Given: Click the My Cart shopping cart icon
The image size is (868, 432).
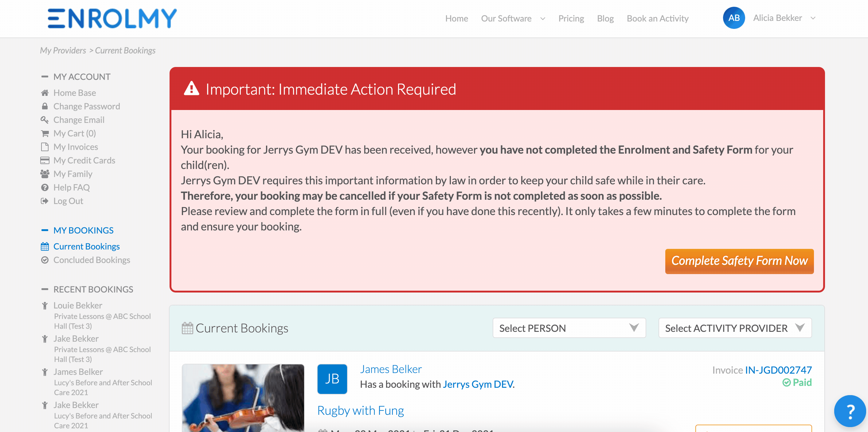Looking at the screenshot, I should (45, 133).
